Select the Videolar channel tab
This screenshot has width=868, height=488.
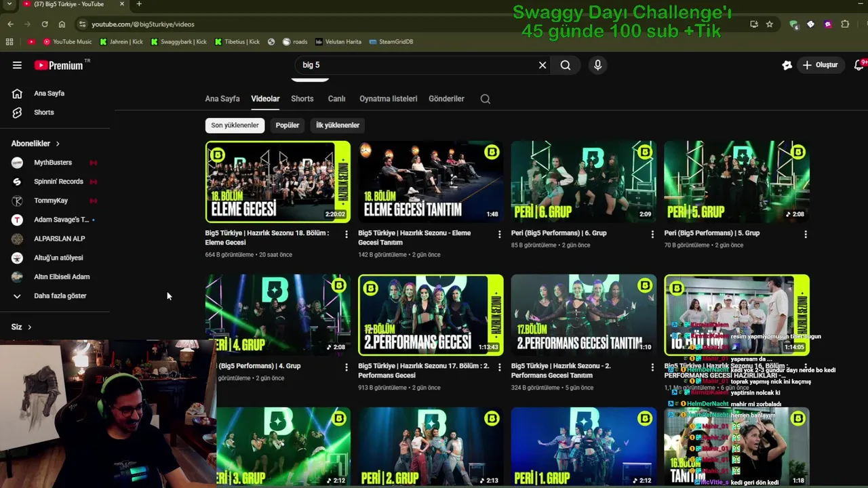(x=265, y=99)
